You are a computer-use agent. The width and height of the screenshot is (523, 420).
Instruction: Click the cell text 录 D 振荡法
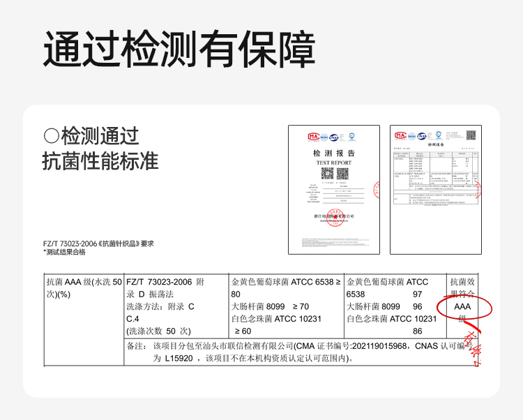(150, 294)
